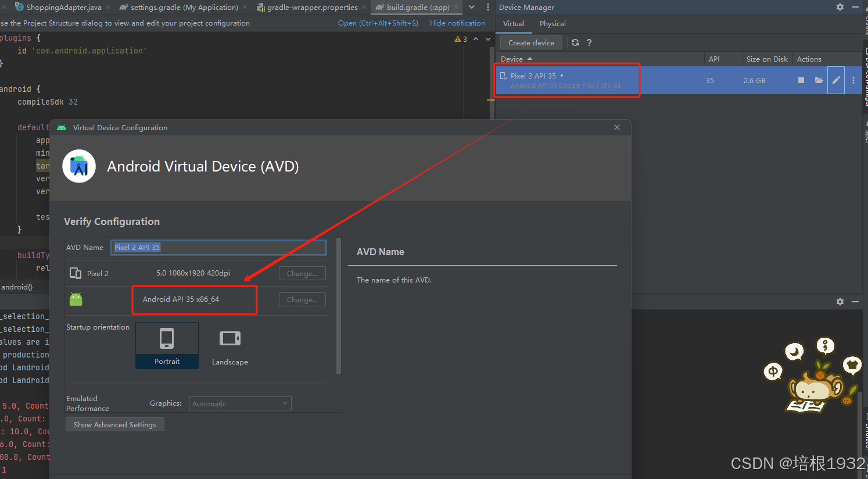Open the device's files with the folder icon
This screenshot has width=868, height=479.
coord(819,80)
